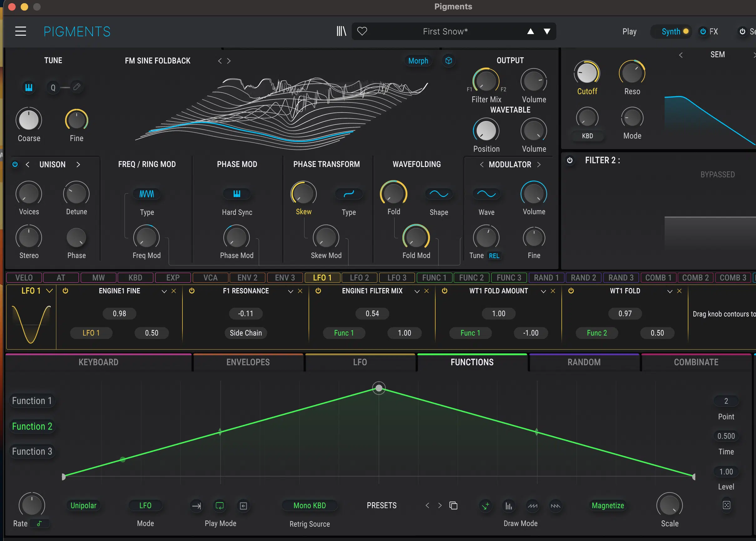
Task: Click the rate sync note icon
Action: click(39, 523)
